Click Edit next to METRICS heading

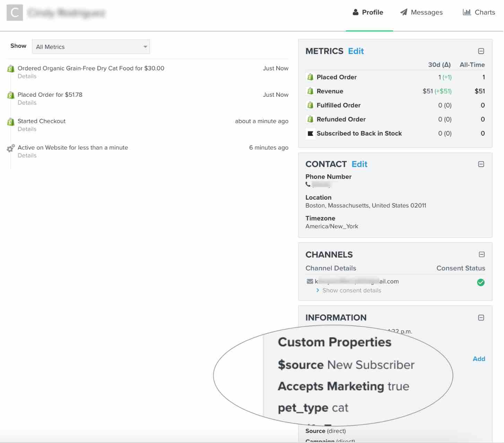[x=356, y=51]
